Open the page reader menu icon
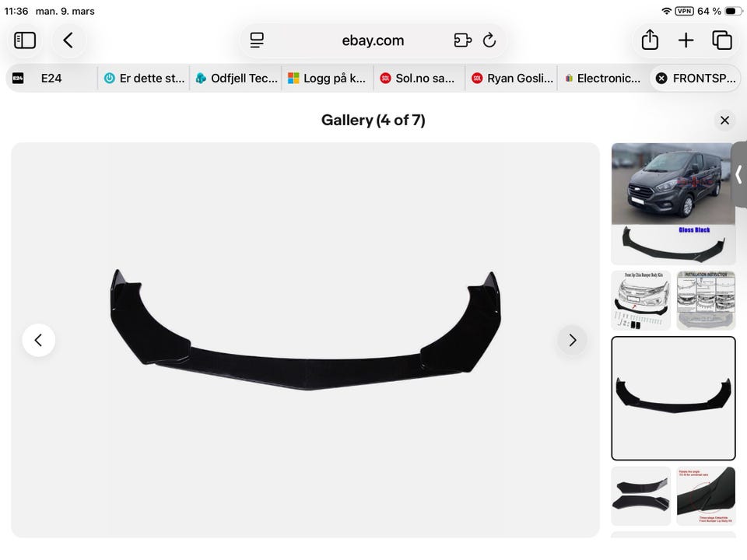 pos(257,40)
